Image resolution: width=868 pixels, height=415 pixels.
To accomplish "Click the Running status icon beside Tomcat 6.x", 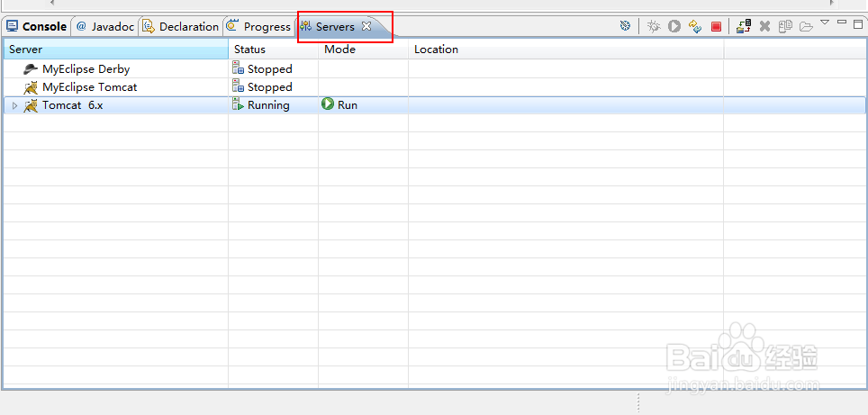I will (x=238, y=104).
